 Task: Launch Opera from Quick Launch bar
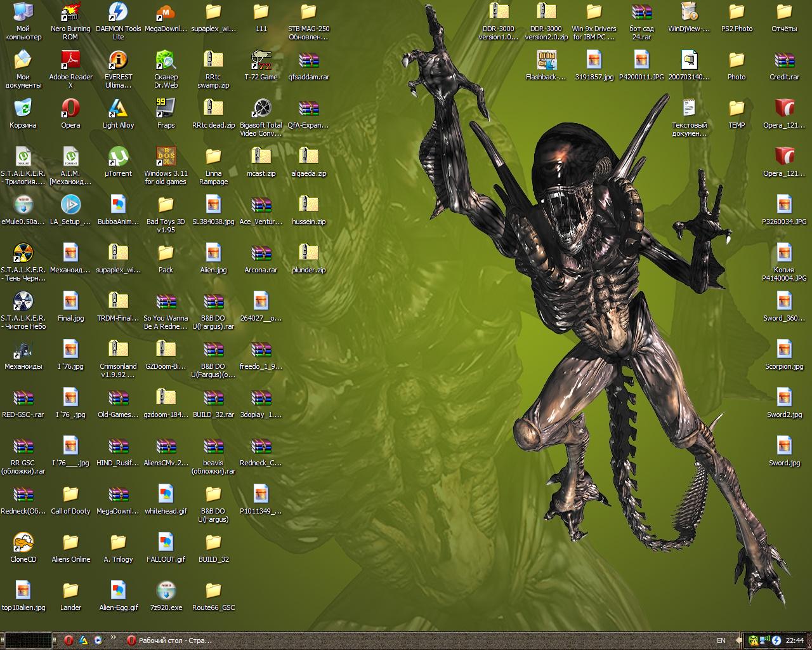[x=69, y=640]
